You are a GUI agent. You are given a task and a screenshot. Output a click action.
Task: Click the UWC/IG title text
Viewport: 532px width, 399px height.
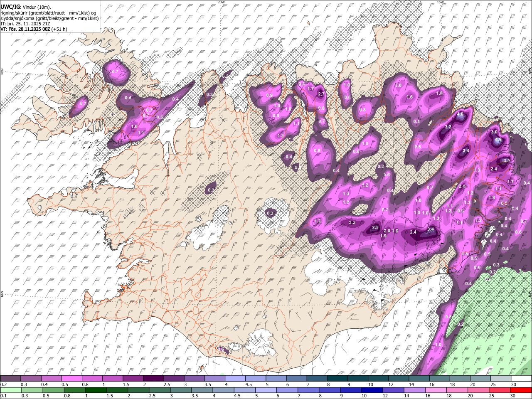(10, 7)
